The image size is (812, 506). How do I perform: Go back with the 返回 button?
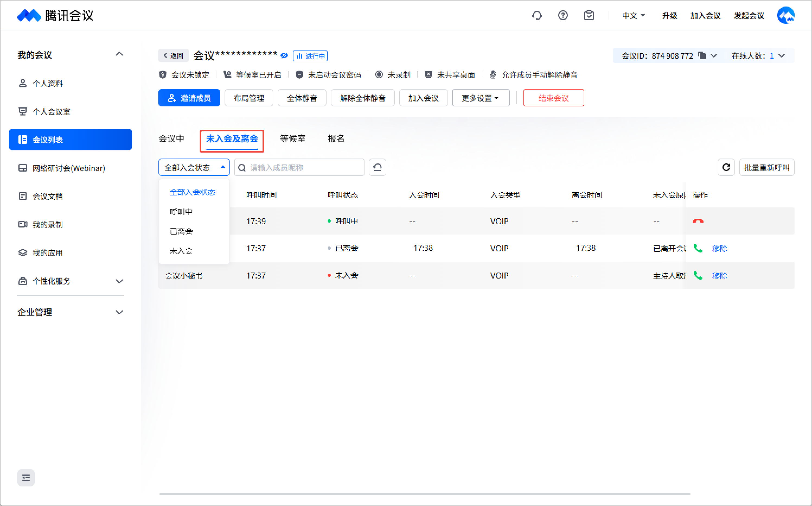174,56
